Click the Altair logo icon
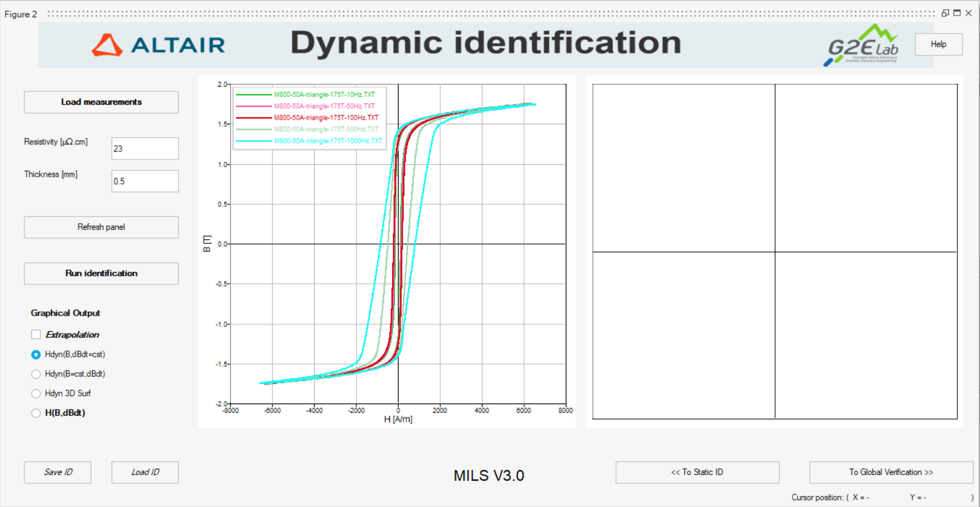This screenshot has width=980, height=507. (107, 45)
